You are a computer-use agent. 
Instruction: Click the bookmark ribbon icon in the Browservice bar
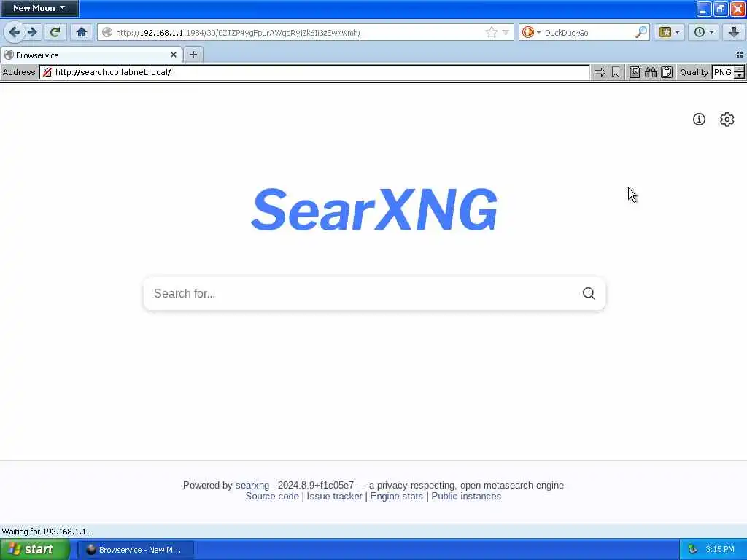(x=616, y=72)
